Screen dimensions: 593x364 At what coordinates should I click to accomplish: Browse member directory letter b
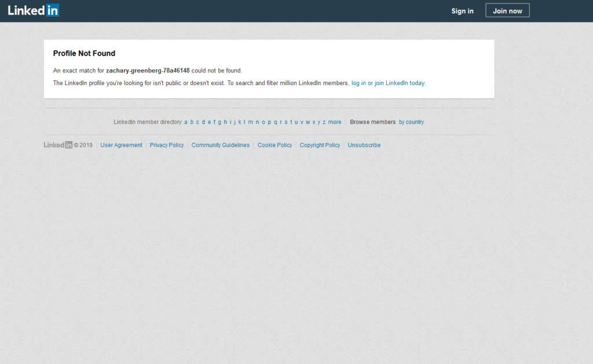tap(192, 122)
